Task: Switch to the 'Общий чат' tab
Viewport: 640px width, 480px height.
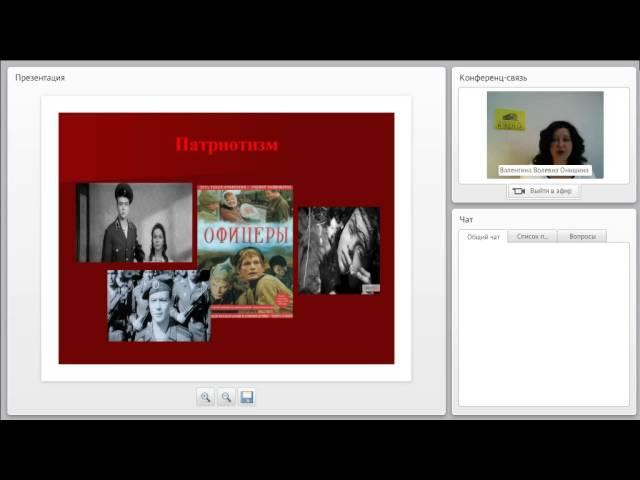Action: (x=483, y=237)
